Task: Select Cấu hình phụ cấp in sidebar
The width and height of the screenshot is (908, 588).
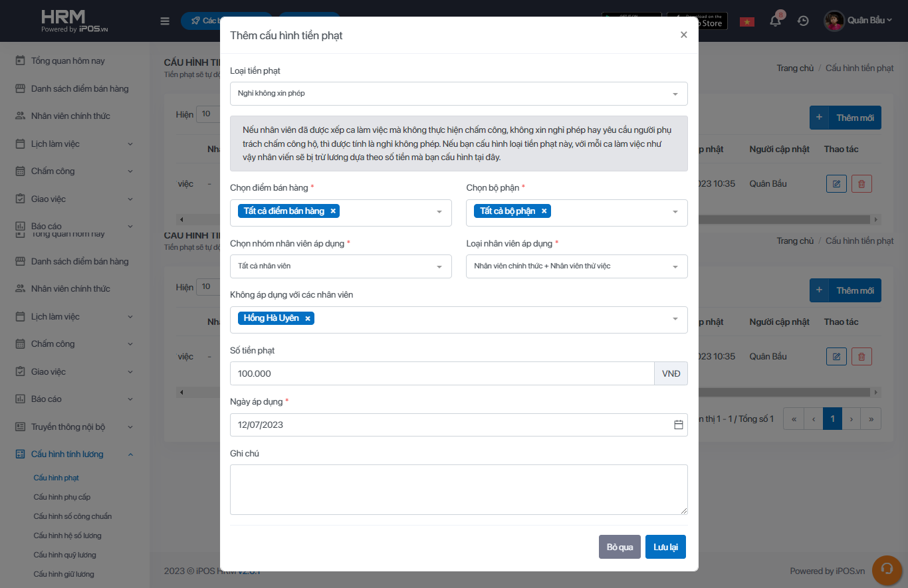Action: [x=62, y=497]
